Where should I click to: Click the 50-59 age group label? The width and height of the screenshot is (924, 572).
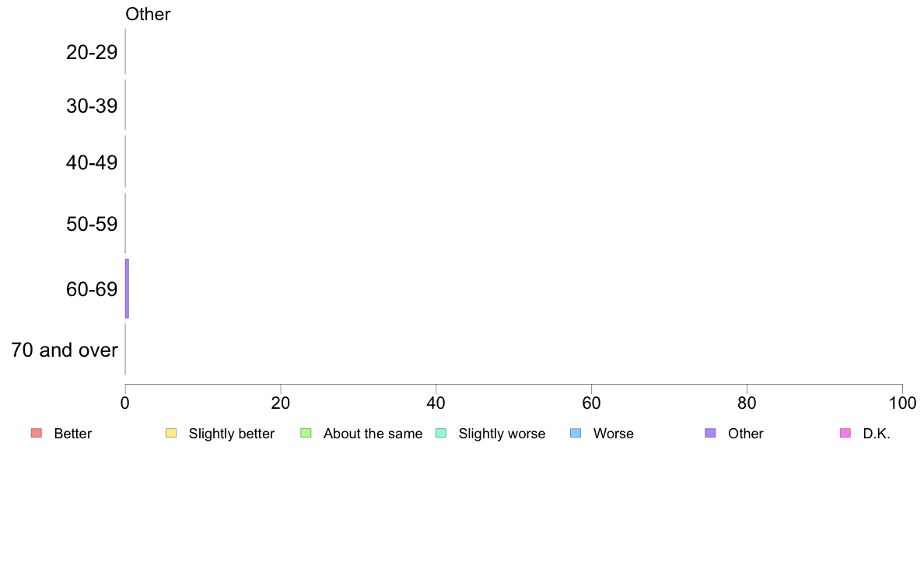tap(92, 224)
